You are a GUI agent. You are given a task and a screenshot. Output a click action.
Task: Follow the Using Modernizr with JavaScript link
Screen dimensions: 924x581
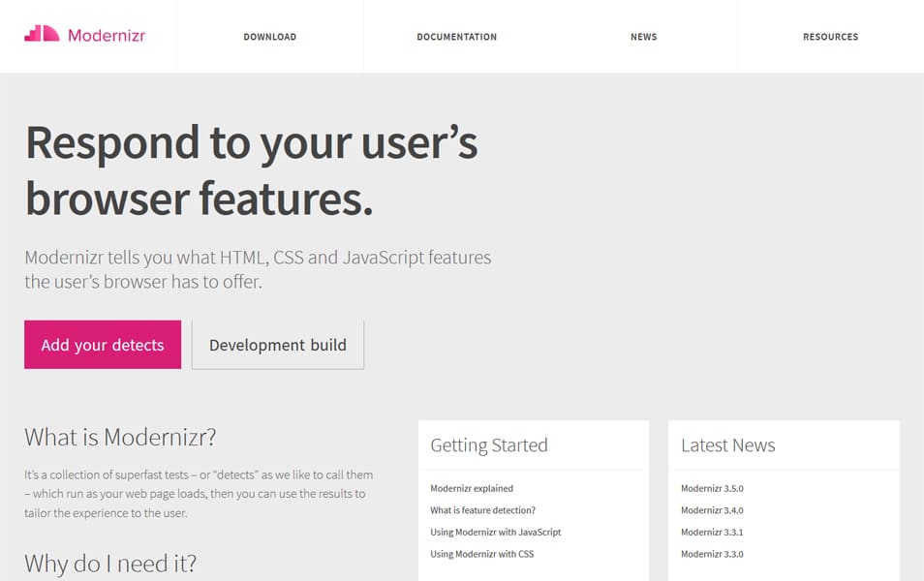[x=495, y=533]
